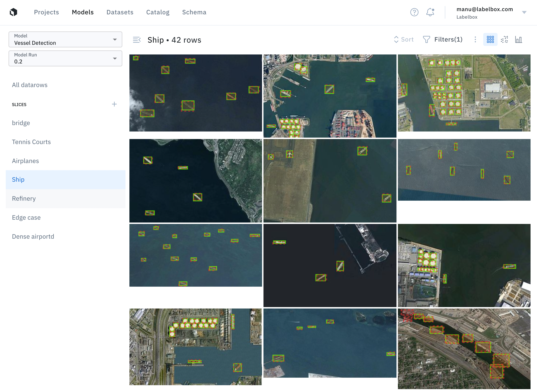Viewport: 537px width, 392px height.
Task: Switch to bar chart metrics view
Action: click(519, 39)
